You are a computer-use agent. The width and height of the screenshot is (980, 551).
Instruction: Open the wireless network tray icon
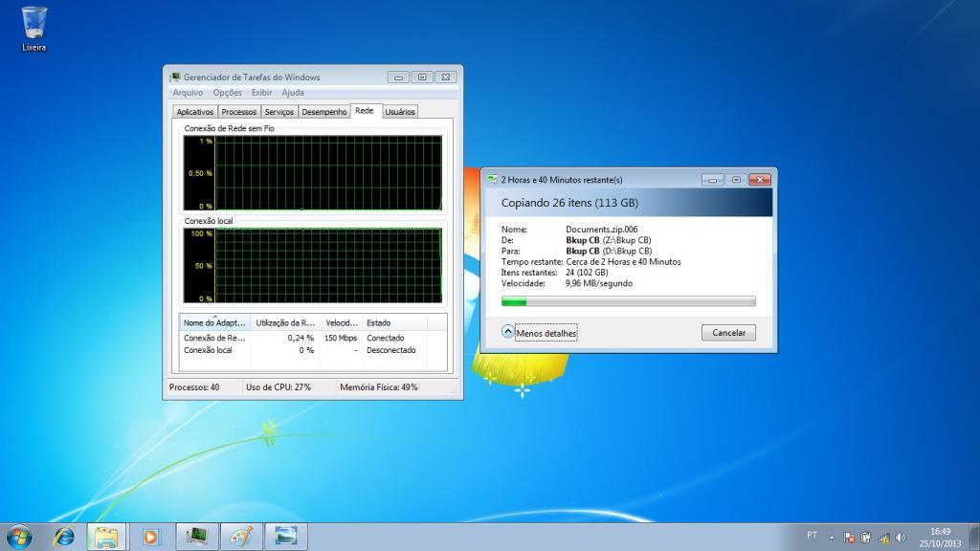[883, 538]
